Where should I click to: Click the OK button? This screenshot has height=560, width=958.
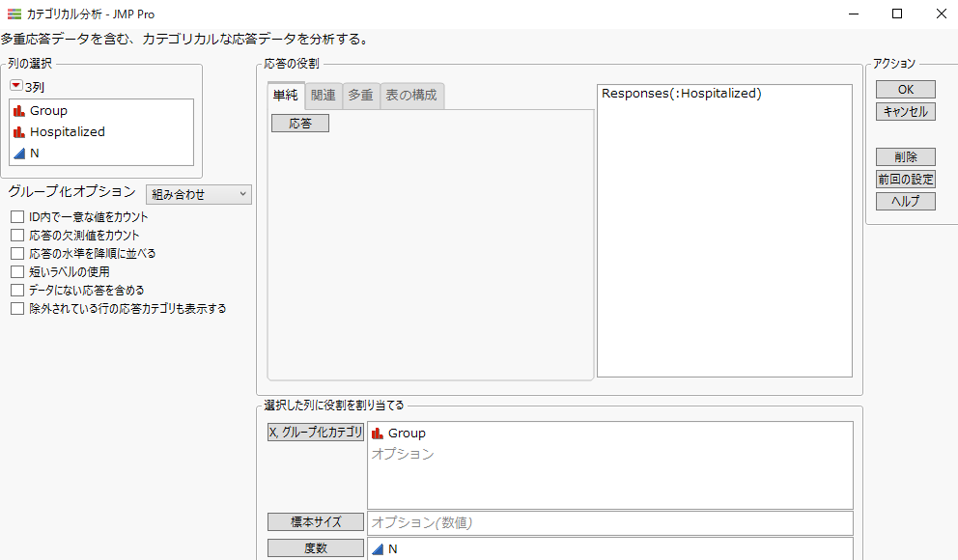click(x=905, y=88)
